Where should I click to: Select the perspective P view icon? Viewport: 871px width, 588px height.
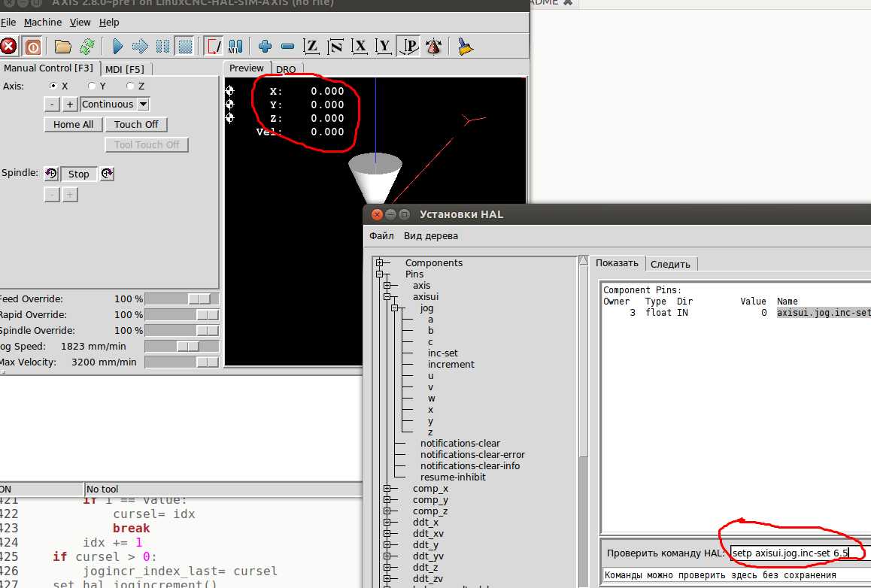click(x=408, y=46)
